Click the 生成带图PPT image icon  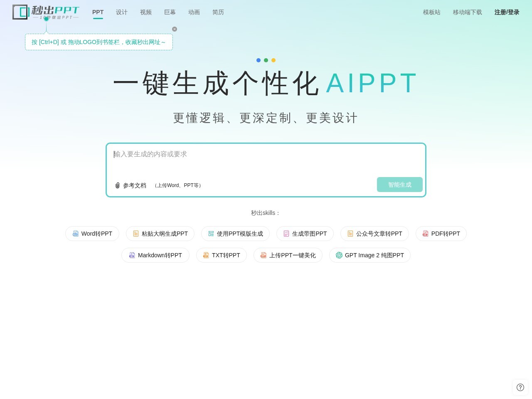286,234
